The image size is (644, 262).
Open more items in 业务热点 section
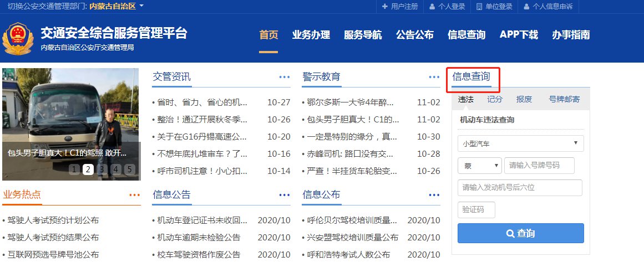tap(135, 195)
